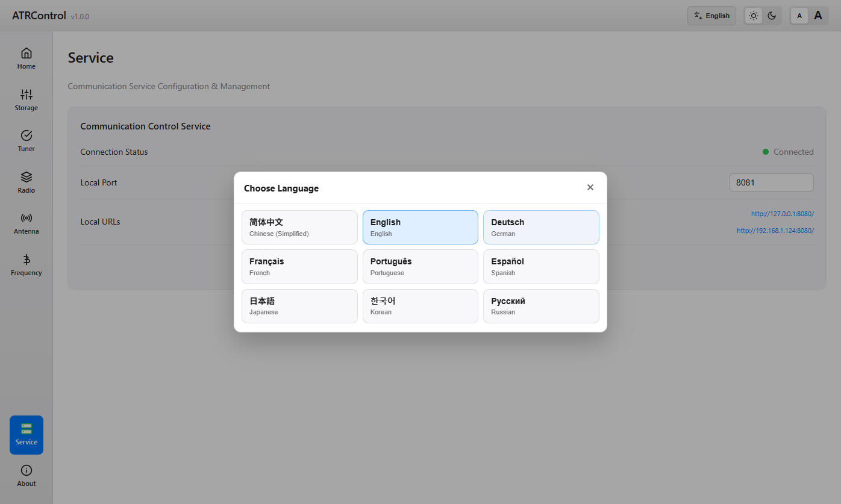Select the English language card
Image resolution: width=841 pixels, height=504 pixels.
[420, 227]
